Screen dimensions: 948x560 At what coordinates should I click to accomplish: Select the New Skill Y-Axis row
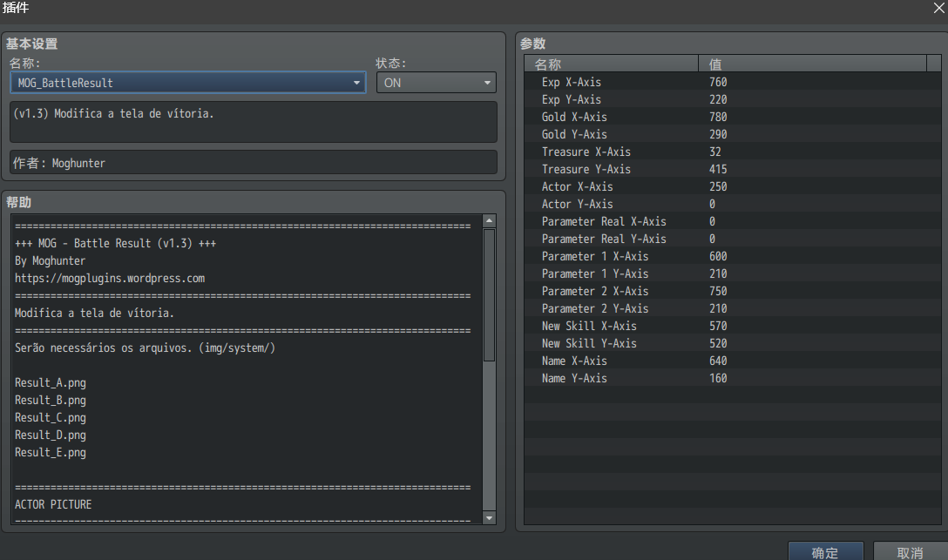pos(732,344)
